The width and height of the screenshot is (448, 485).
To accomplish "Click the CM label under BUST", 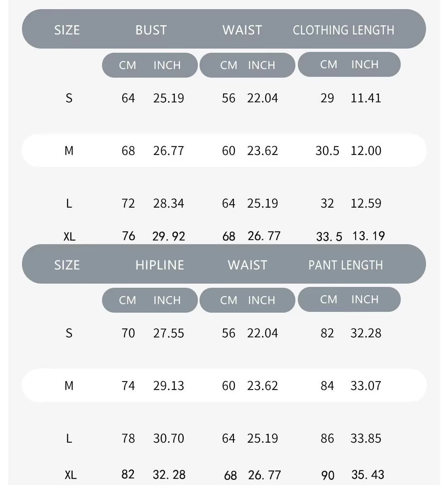I will [127, 65].
